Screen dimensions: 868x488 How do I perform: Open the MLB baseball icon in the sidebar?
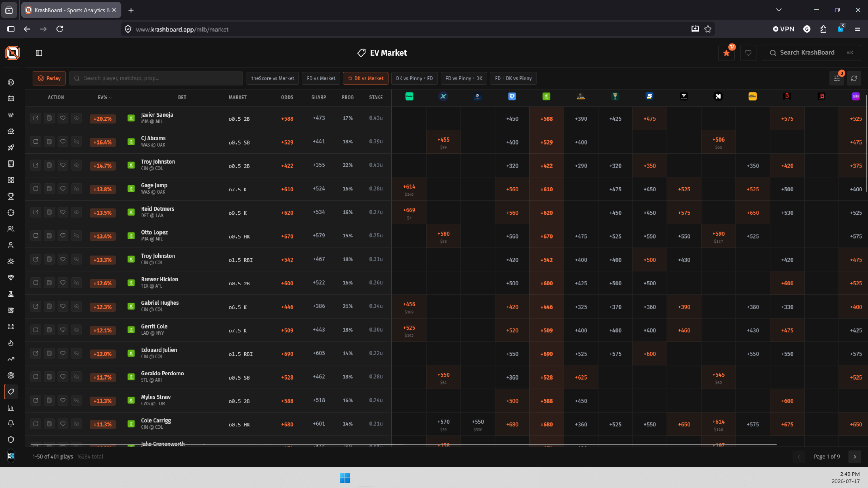coord(11,82)
